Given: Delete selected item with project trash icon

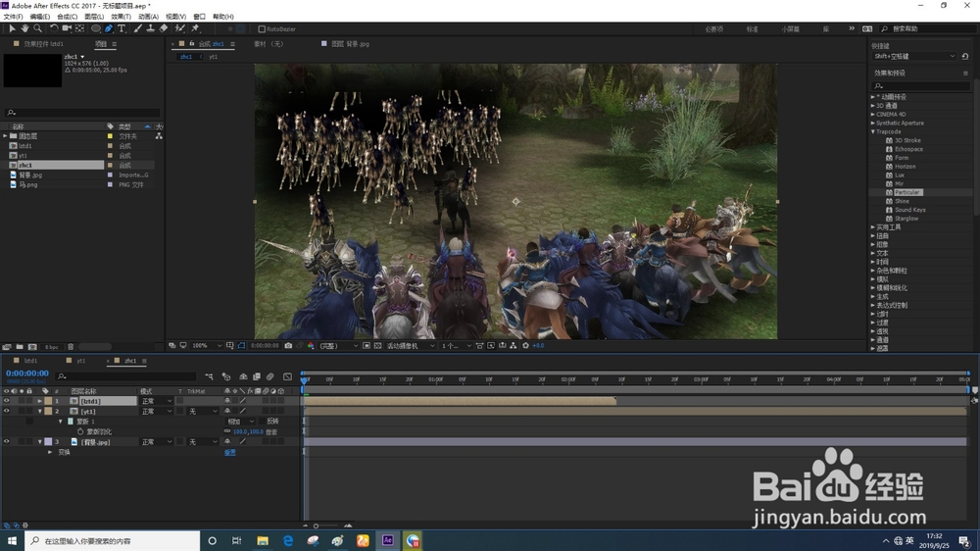Looking at the screenshot, I should [x=71, y=346].
